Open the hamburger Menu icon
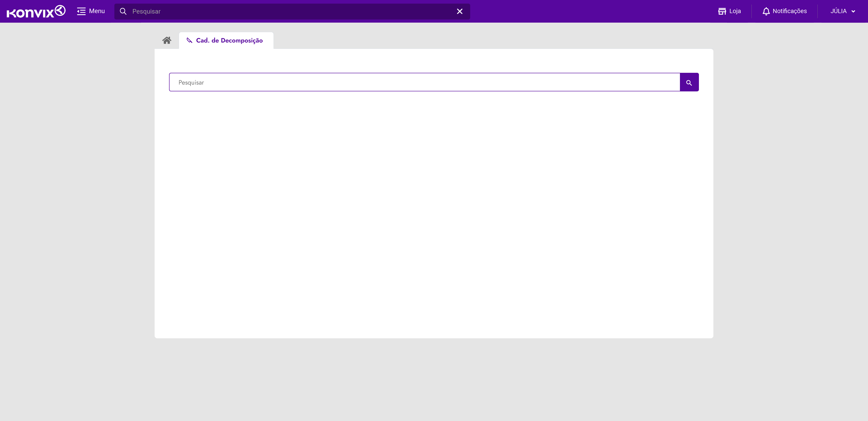The width and height of the screenshot is (868, 421). (81, 11)
